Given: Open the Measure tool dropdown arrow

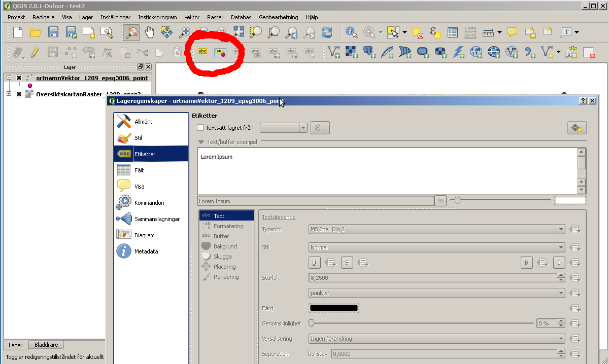Looking at the screenshot, I should coord(499,32).
